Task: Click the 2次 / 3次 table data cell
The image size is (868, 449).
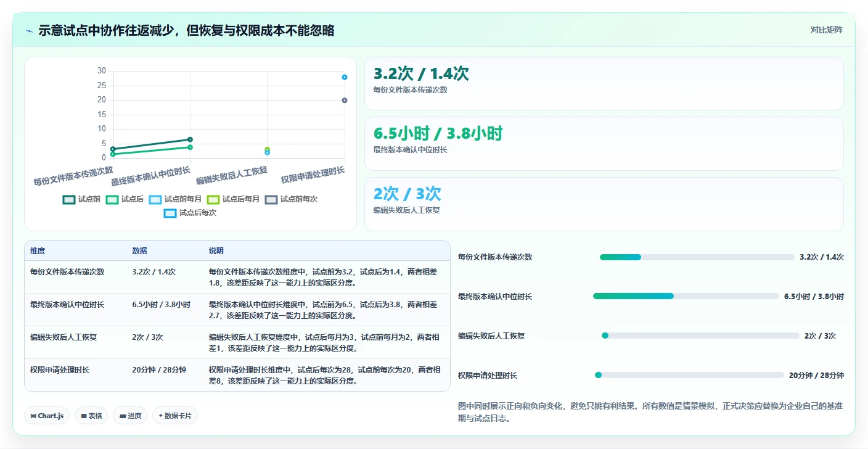Action: tap(165, 342)
